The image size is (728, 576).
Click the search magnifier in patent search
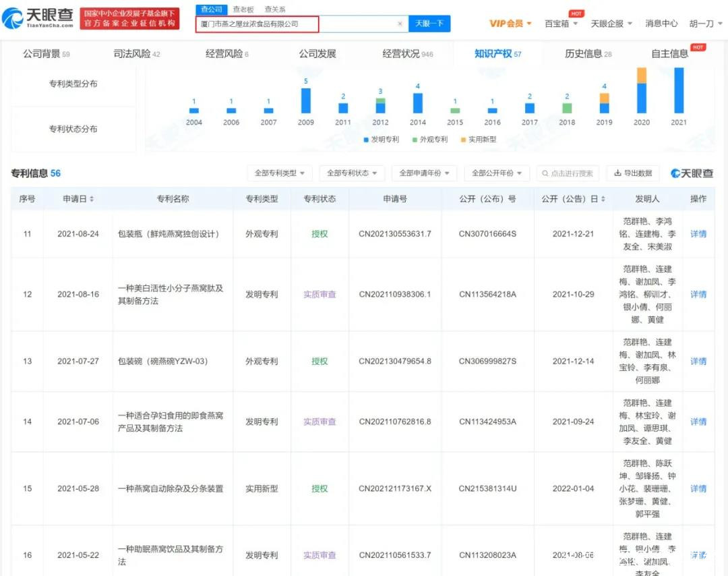(544, 173)
